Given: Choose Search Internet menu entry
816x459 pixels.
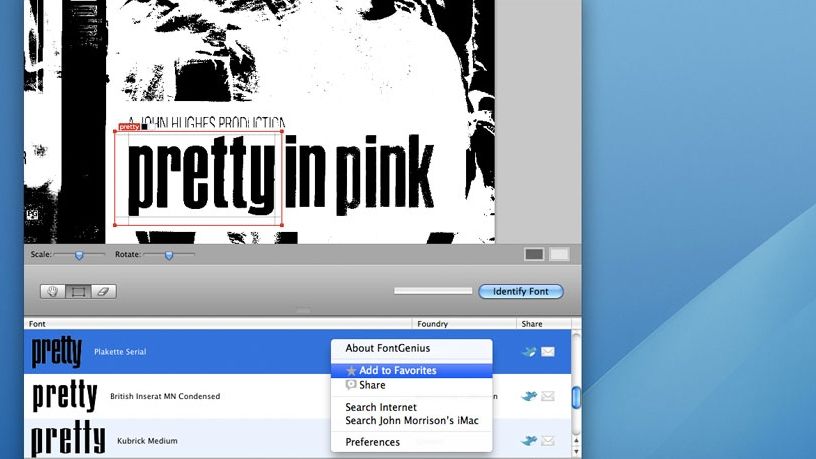Looking at the screenshot, I should 381,407.
